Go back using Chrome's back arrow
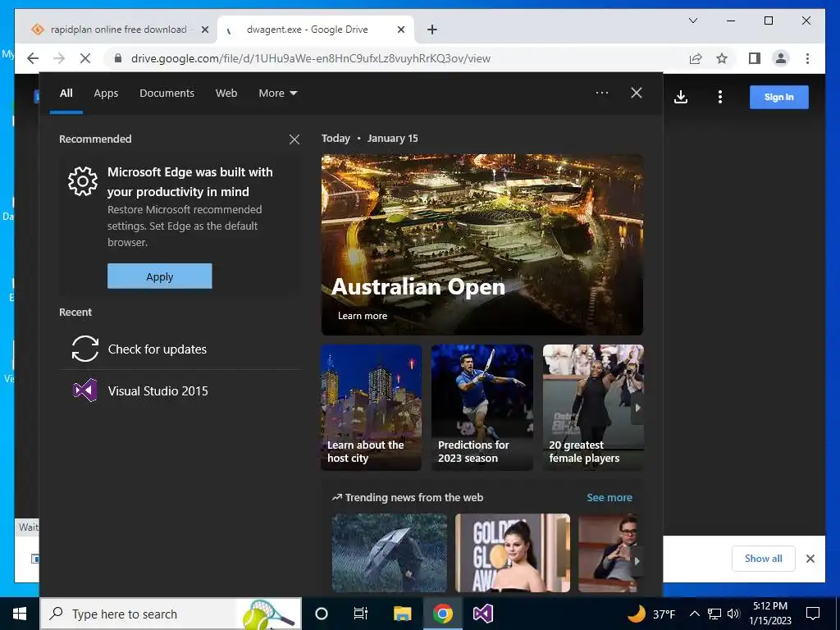This screenshot has height=630, width=840. coord(33,58)
